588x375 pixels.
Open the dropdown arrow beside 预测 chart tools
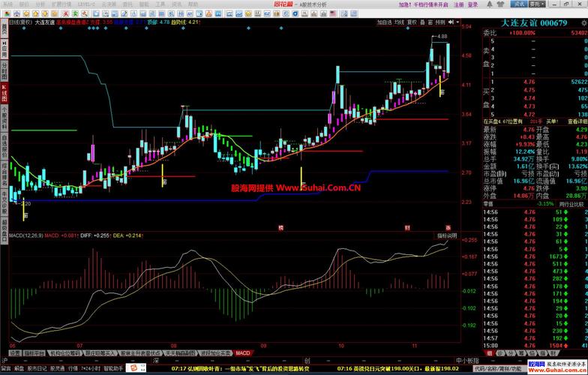457,22
